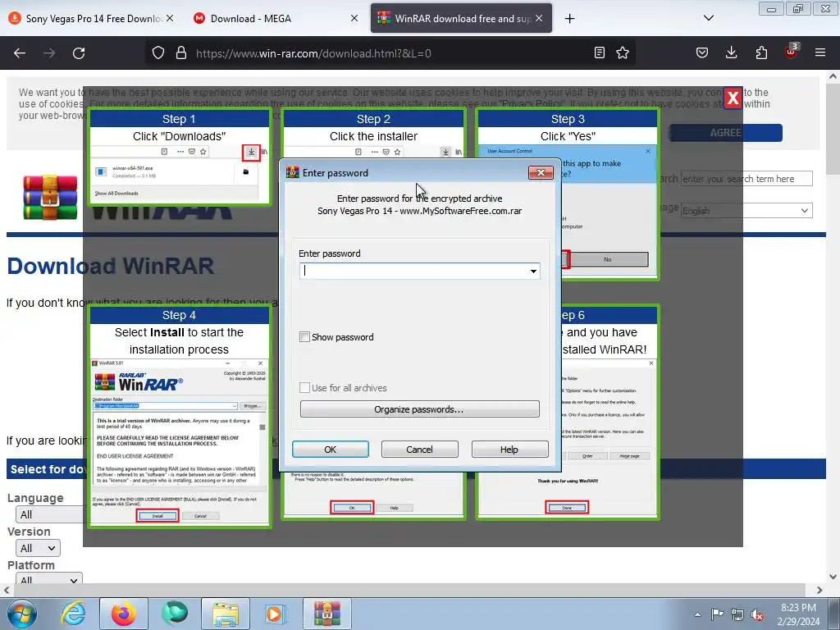This screenshot has height=630, width=840.
Task: Bookmark this page with star icon
Action: 623,52
